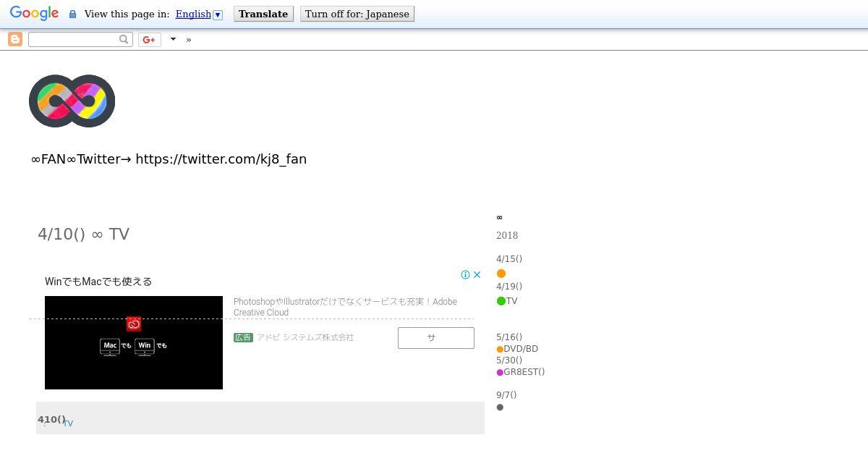Click the TV link in the grey box
Viewport: 868px width, 456px height.
coord(68,423)
